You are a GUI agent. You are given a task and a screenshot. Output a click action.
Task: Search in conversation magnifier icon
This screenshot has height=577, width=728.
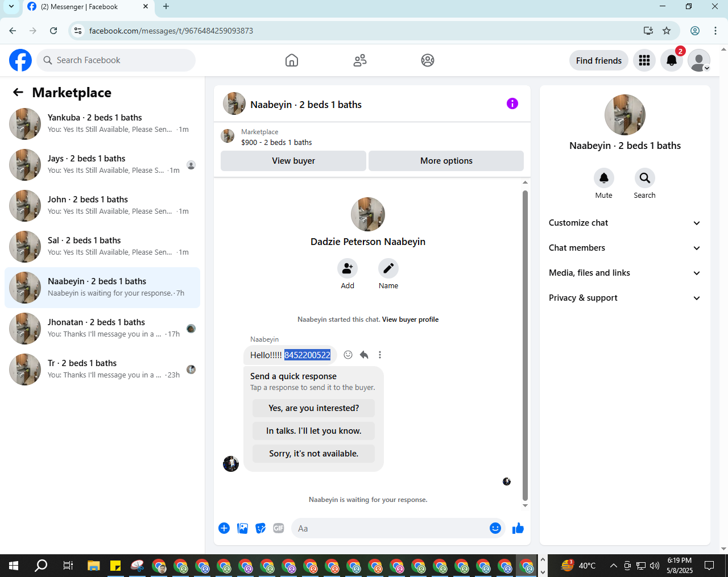(645, 178)
